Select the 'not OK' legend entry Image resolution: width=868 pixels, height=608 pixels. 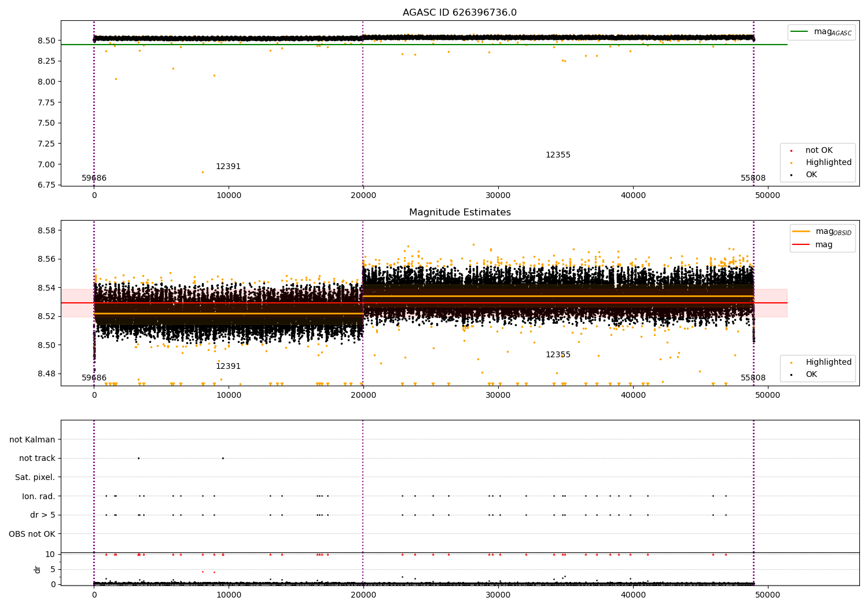pyautogui.click(x=818, y=151)
